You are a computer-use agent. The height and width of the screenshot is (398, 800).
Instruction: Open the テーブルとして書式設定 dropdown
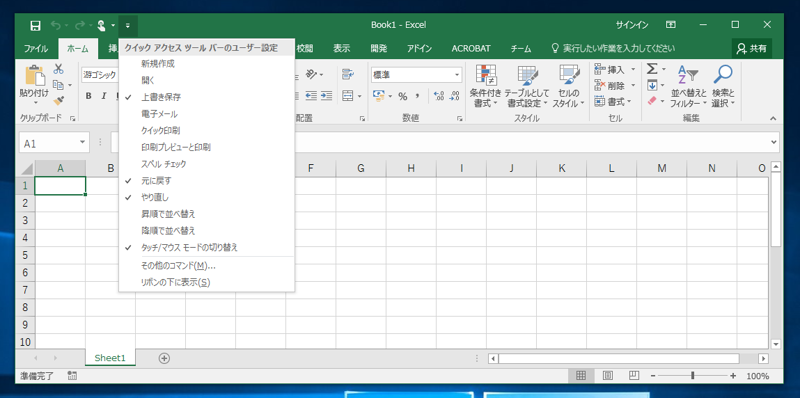527,86
